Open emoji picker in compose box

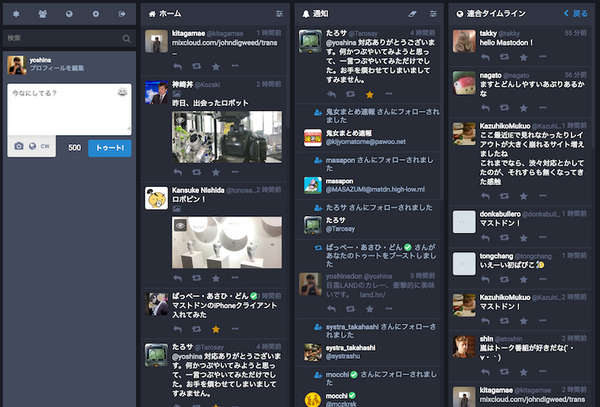point(122,92)
